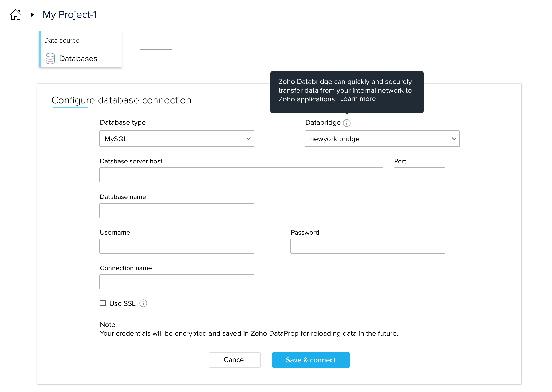The width and height of the screenshot is (552, 392).
Task: Click the Databridge info icon
Action: click(x=347, y=123)
